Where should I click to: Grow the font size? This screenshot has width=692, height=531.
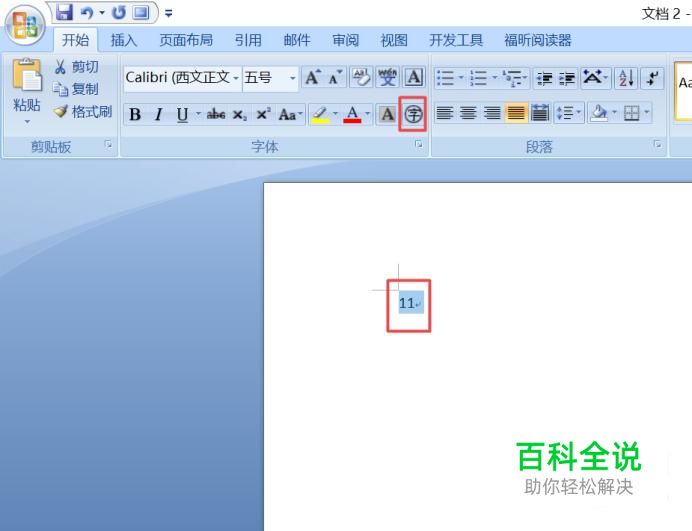click(x=313, y=78)
